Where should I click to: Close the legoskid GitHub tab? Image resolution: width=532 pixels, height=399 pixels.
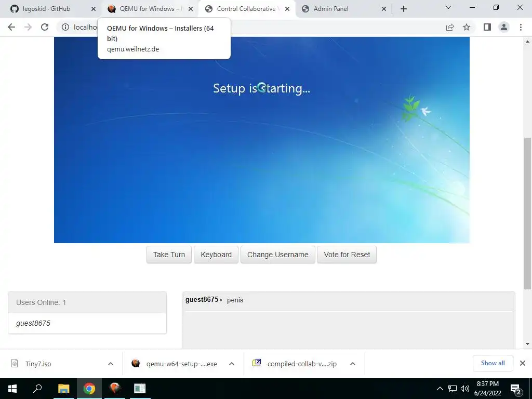tap(94, 9)
